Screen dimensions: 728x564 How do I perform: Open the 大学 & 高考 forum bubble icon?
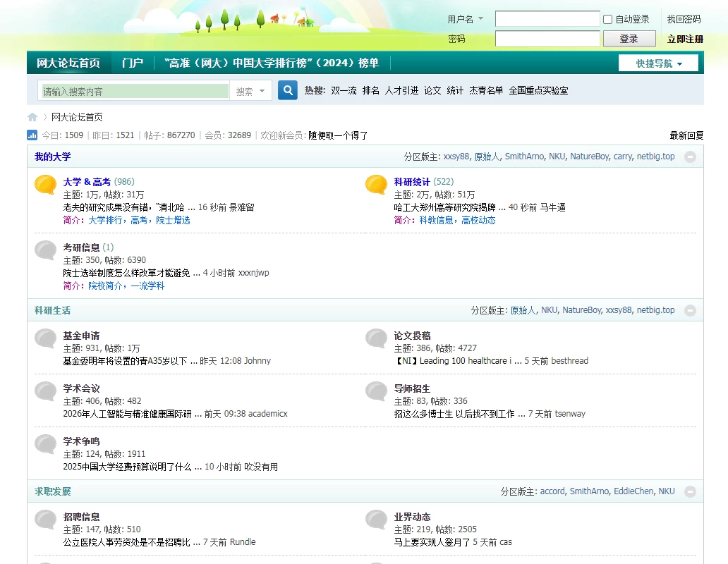[x=46, y=185]
